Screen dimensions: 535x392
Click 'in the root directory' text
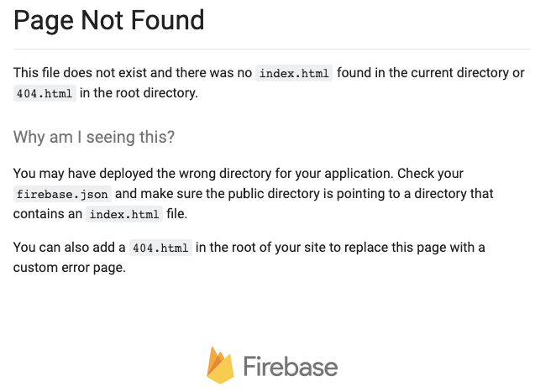pos(139,93)
